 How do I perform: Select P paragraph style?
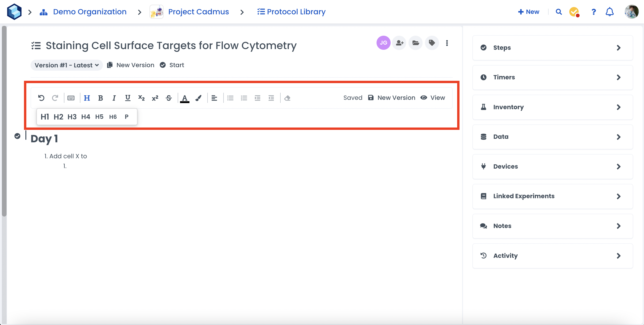click(126, 117)
